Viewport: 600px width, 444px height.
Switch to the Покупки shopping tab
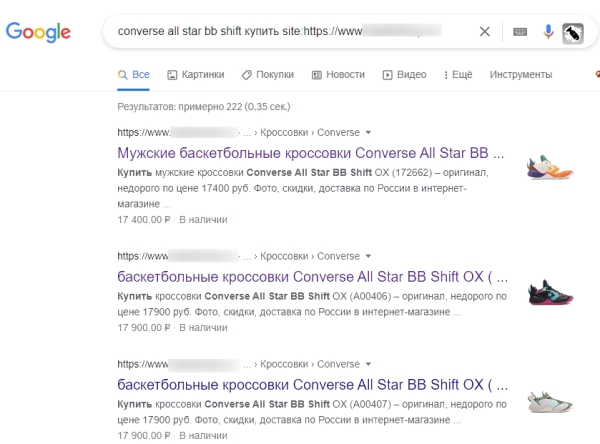(267, 74)
